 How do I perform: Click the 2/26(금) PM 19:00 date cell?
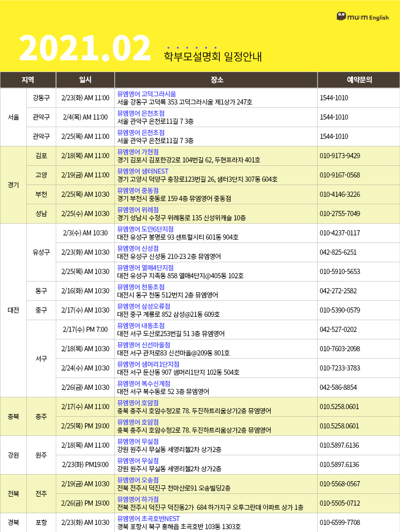[x=85, y=503]
